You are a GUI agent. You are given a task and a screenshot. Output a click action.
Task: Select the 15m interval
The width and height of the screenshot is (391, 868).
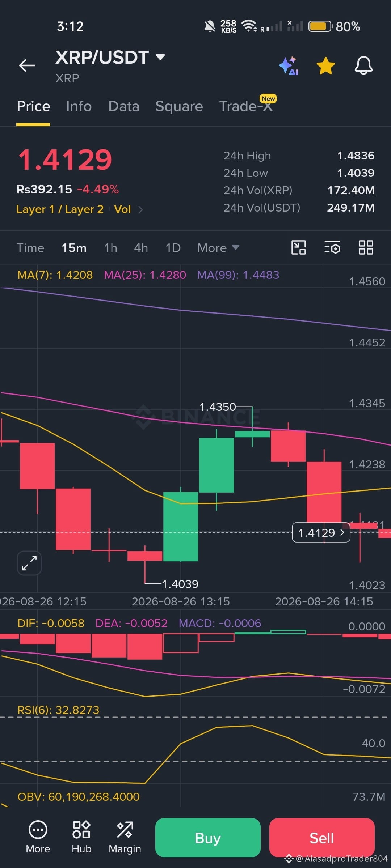click(x=74, y=248)
